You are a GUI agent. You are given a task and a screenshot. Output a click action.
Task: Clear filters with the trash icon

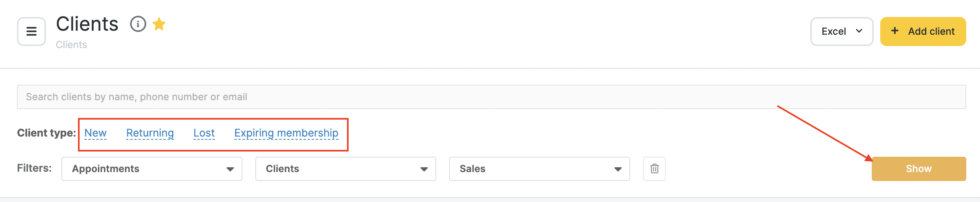[654, 169]
